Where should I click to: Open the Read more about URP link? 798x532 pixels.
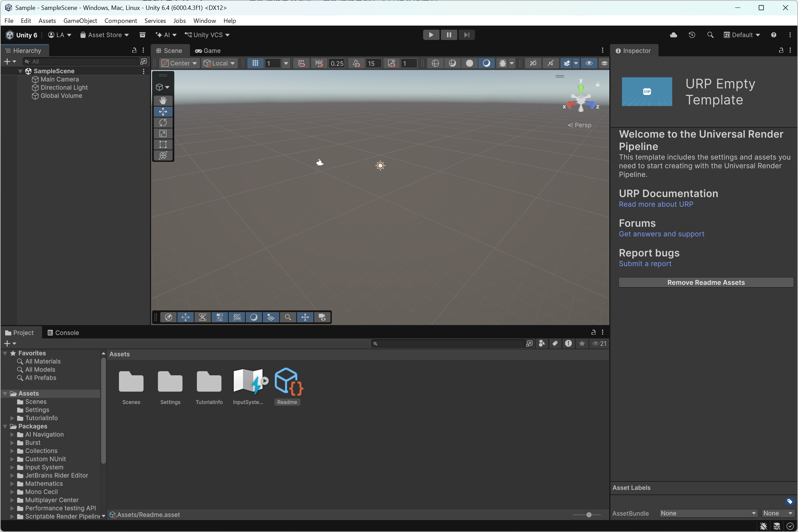tap(656, 204)
